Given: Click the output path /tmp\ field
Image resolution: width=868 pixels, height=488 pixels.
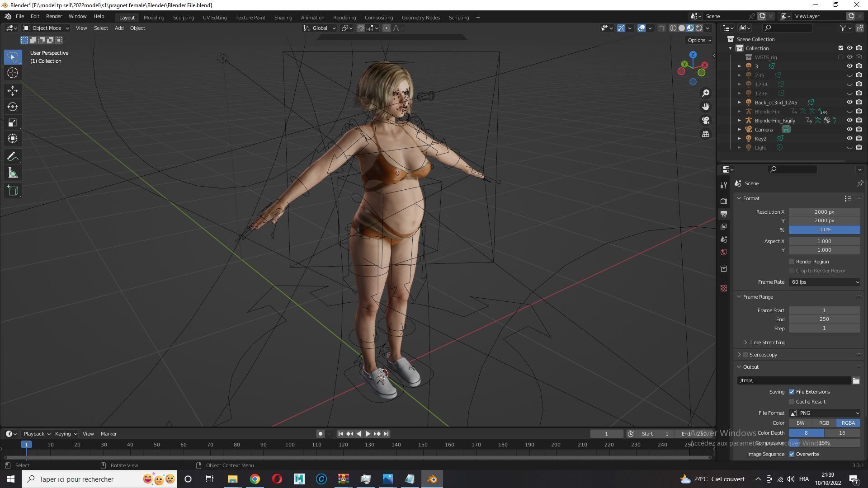Looking at the screenshot, I should [x=794, y=380].
